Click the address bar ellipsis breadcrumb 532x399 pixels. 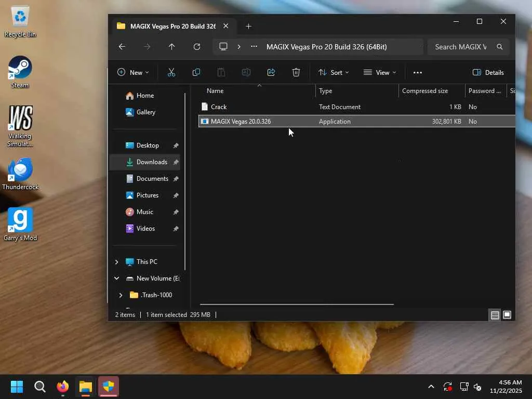pyautogui.click(x=254, y=46)
